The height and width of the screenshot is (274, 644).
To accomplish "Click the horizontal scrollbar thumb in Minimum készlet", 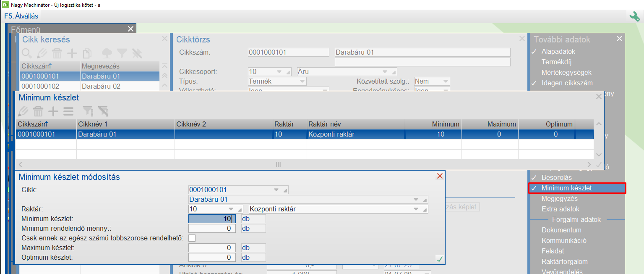I will (278, 165).
